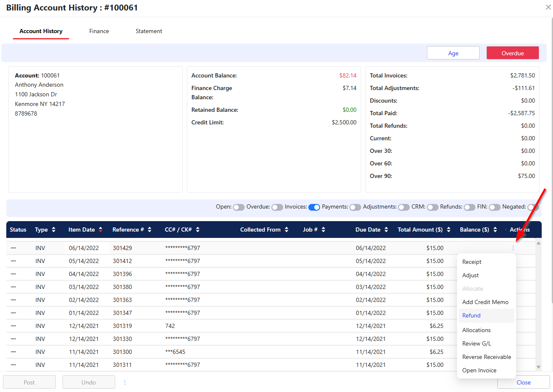Viewport: 553px width, 392px height.
Task: Click the $6.25 amount for invoice 301319
Action: 437,326
